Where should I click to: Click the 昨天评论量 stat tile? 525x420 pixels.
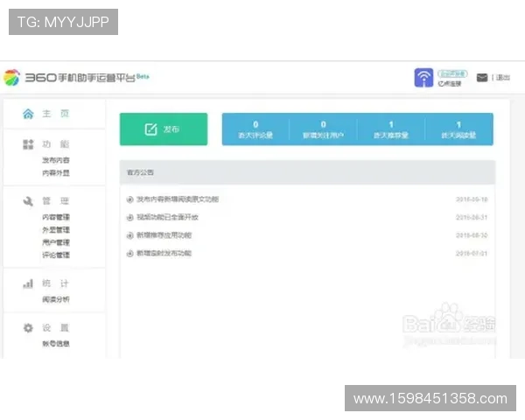(255, 129)
